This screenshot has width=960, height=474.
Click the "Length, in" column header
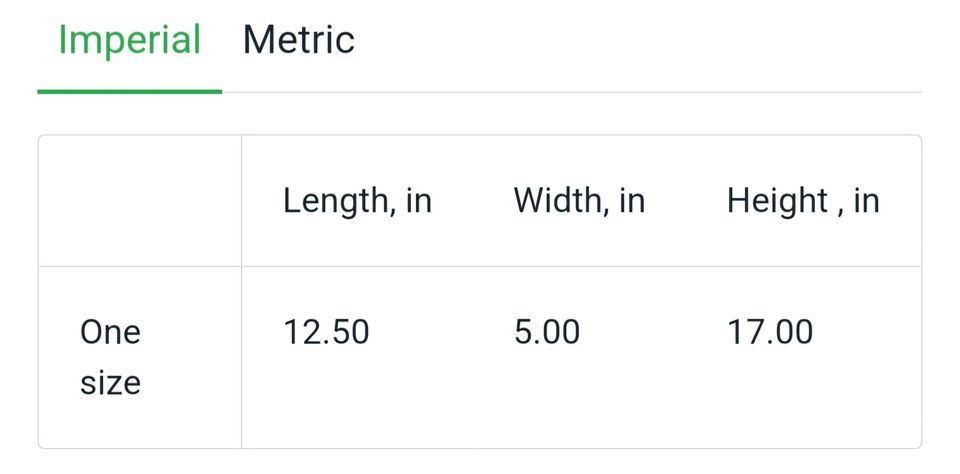click(x=357, y=201)
